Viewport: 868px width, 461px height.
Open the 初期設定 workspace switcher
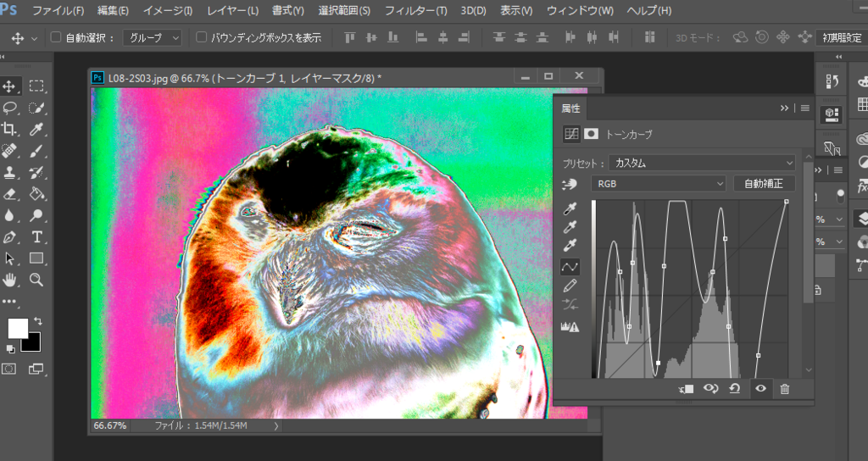click(842, 37)
